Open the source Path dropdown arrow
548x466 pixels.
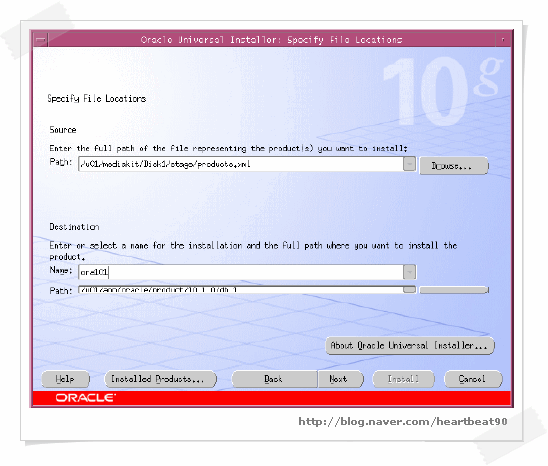[x=409, y=164]
